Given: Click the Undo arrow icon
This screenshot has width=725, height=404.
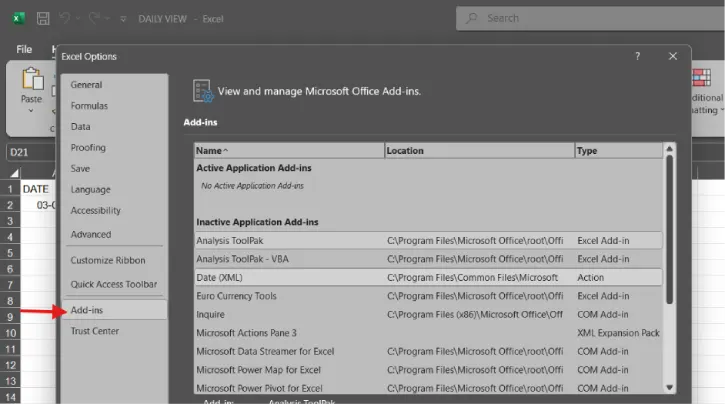Looking at the screenshot, I should tap(64, 18).
